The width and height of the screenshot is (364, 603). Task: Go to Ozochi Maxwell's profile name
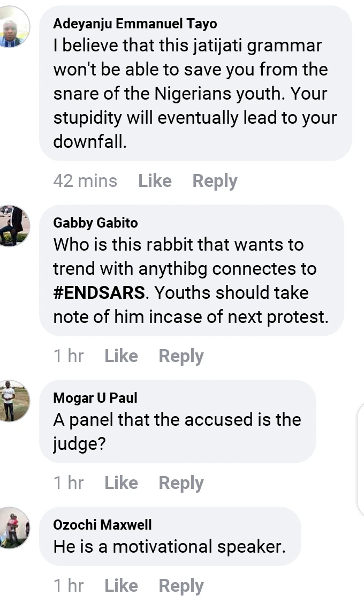pos(102,525)
